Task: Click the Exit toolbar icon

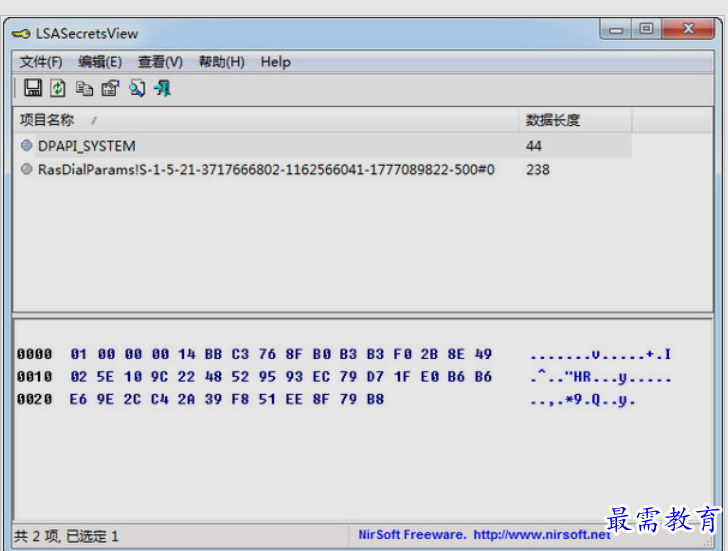Action: click(162, 88)
